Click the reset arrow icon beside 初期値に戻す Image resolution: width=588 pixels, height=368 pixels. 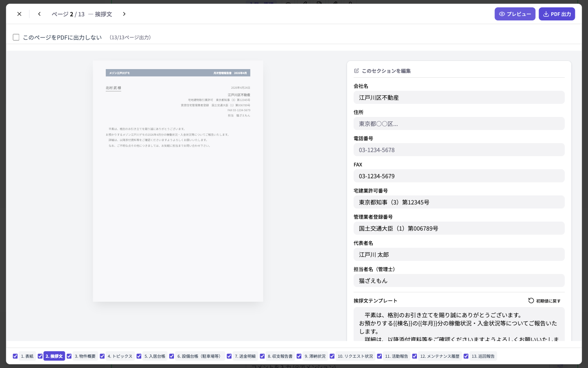[531, 301]
